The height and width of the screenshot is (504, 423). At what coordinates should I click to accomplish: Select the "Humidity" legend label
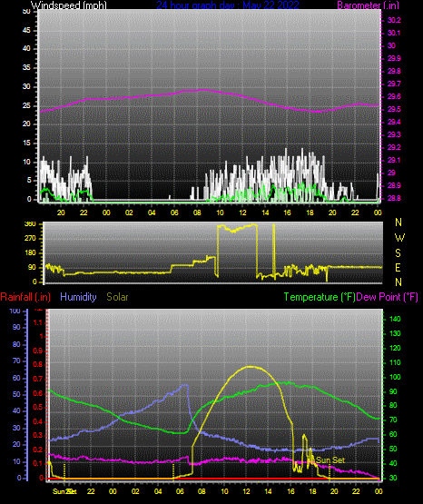78,297
